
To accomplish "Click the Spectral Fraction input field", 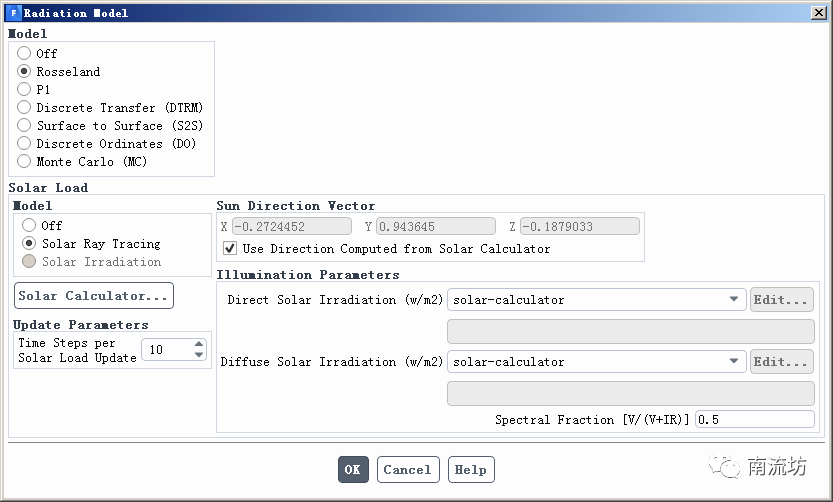I will (x=754, y=420).
